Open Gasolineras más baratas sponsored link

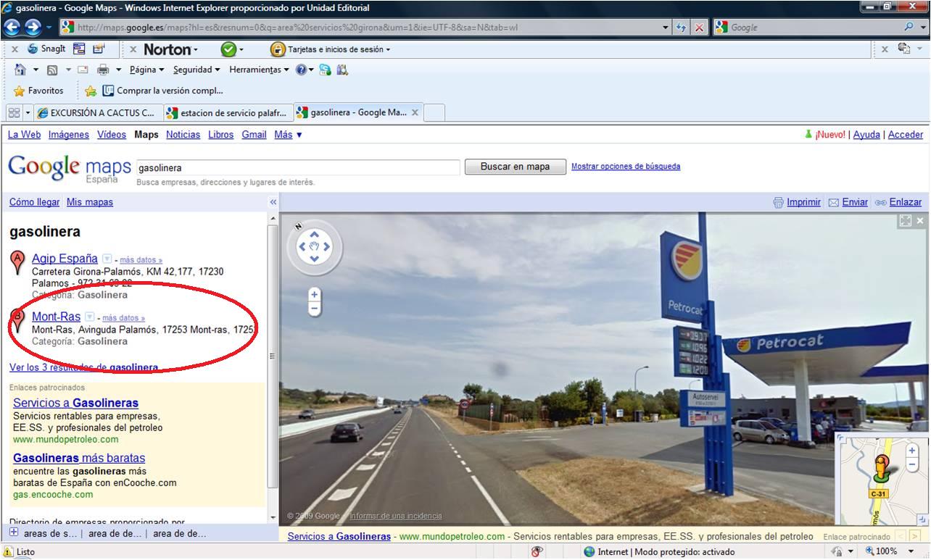click(x=79, y=458)
